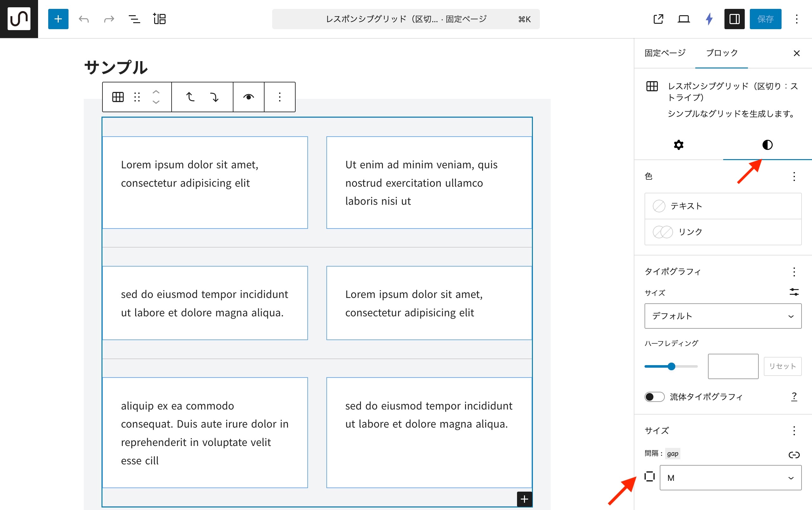The image size is (812, 510).
Task: Open the document overview list view
Action: (x=134, y=19)
